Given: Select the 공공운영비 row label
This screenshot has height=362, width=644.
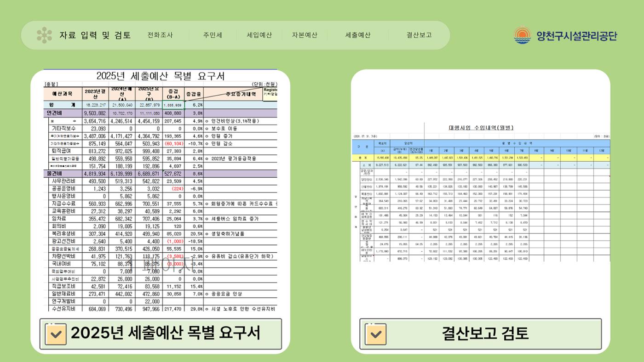Looking at the screenshot, I should coord(64,188).
